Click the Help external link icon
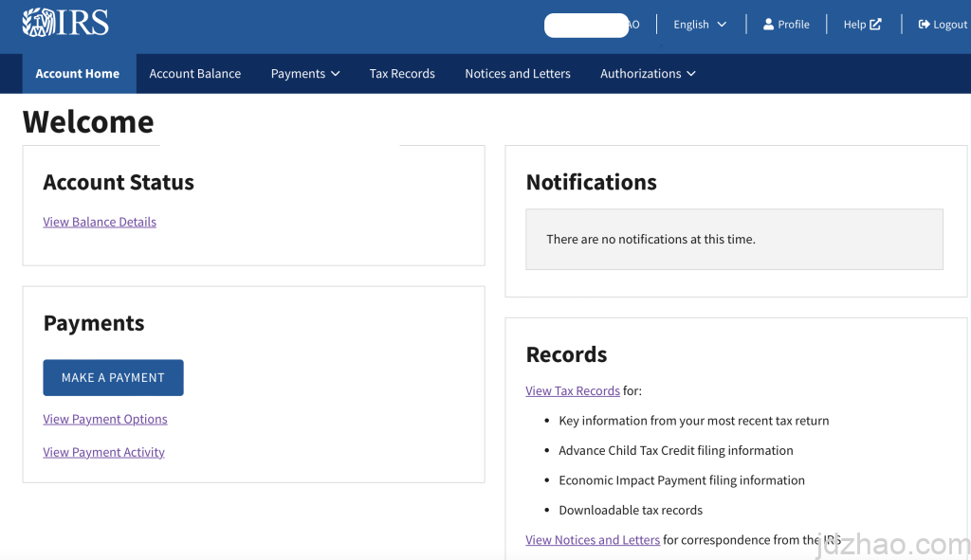The height and width of the screenshot is (560, 971). [x=875, y=25]
